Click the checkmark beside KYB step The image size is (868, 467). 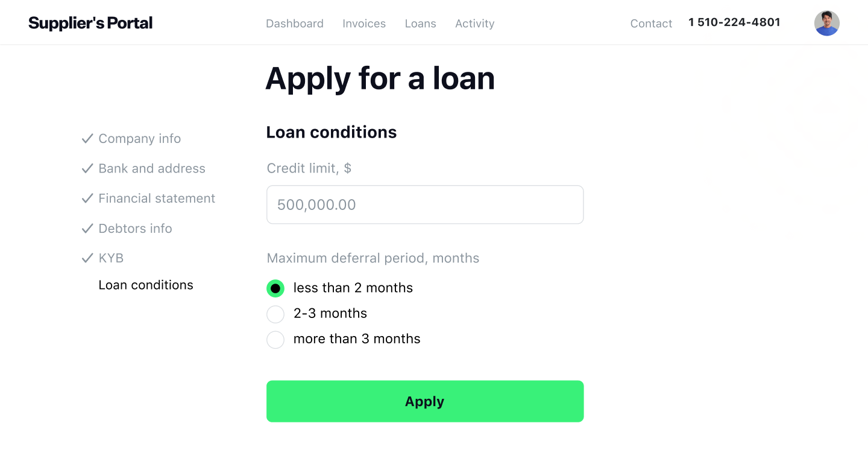click(87, 258)
